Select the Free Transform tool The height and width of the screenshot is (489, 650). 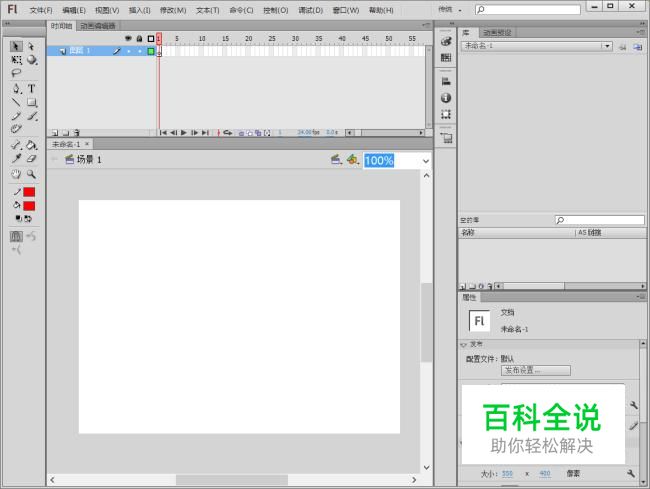16,60
